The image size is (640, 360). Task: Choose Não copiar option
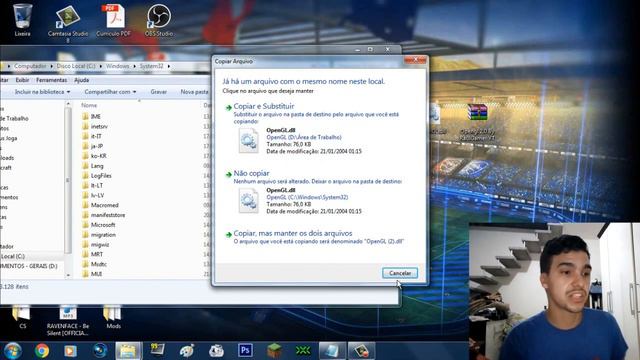251,173
